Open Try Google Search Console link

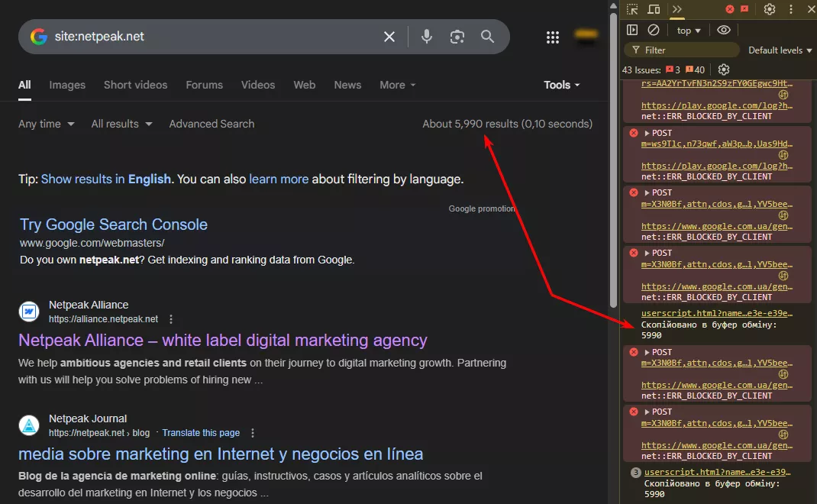coord(114,225)
